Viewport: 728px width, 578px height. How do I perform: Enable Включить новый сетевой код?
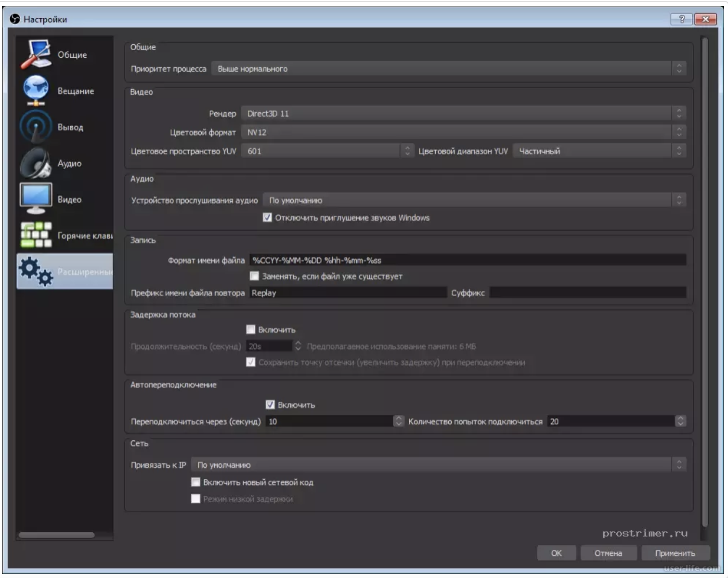pos(195,482)
